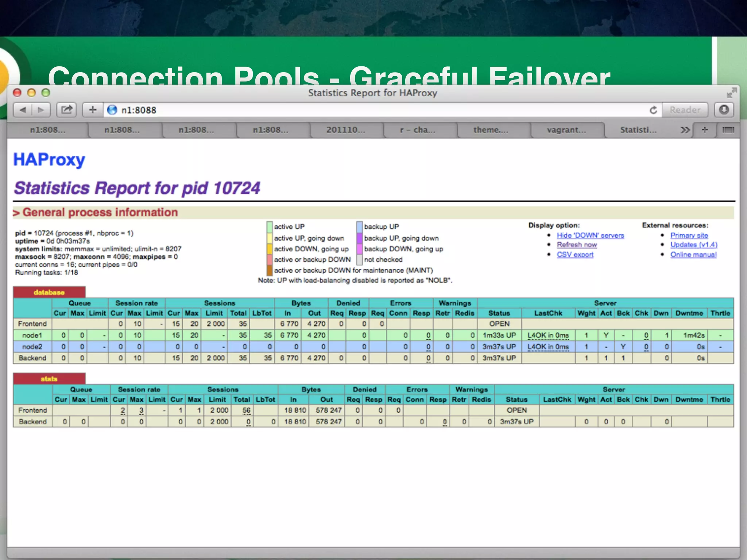
Task: Click the HAProxy heading
Action: click(49, 160)
